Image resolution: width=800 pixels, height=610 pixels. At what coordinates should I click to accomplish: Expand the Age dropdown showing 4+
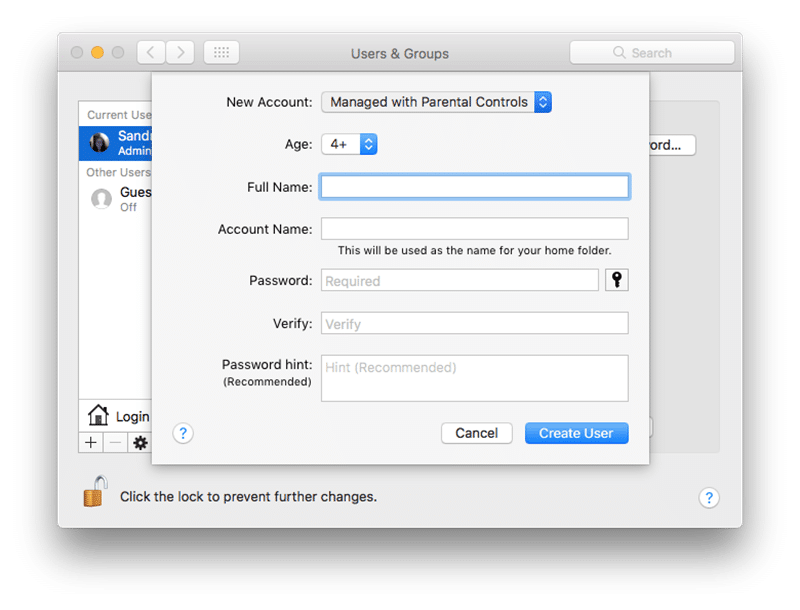tap(349, 144)
